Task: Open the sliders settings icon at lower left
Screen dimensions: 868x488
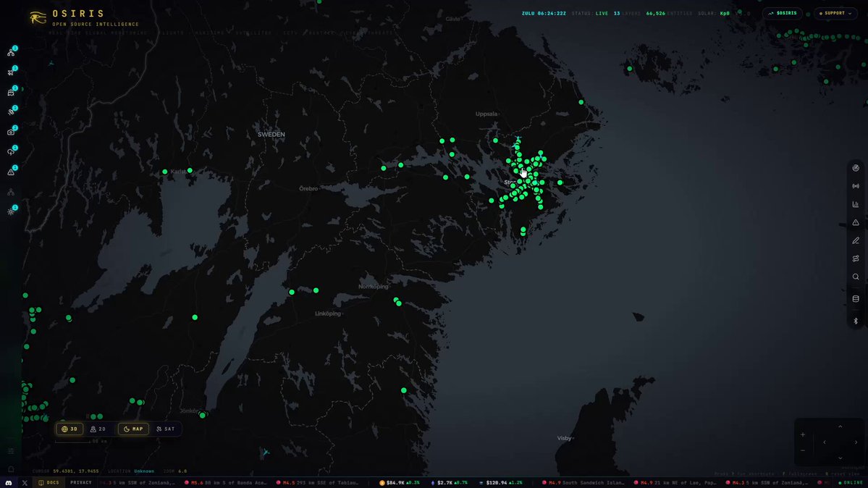Action: click(11, 452)
